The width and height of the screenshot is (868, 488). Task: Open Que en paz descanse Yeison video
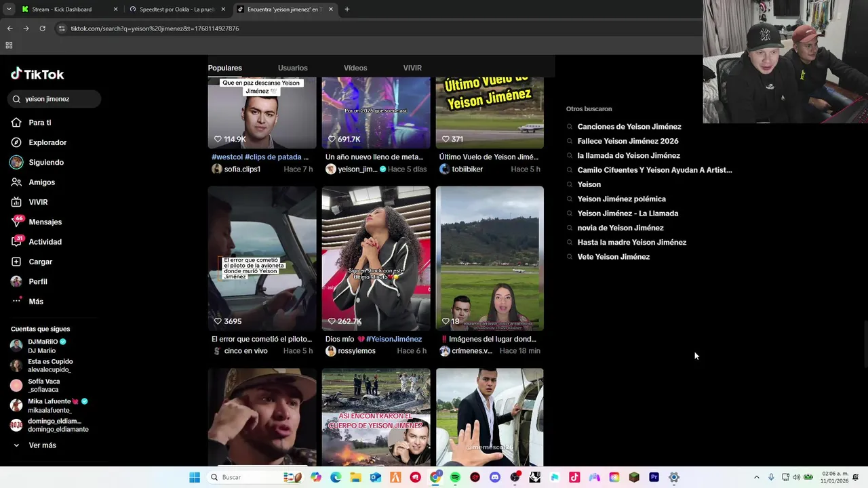262,113
